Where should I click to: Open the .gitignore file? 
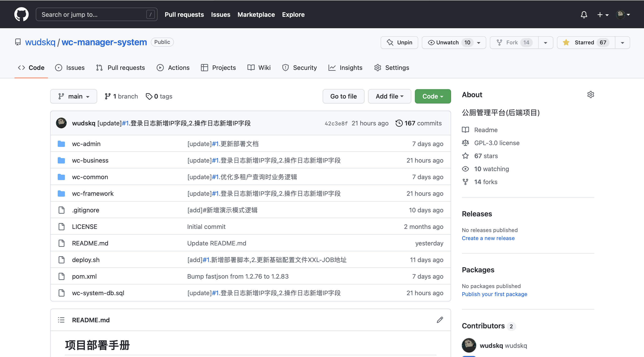(85, 210)
